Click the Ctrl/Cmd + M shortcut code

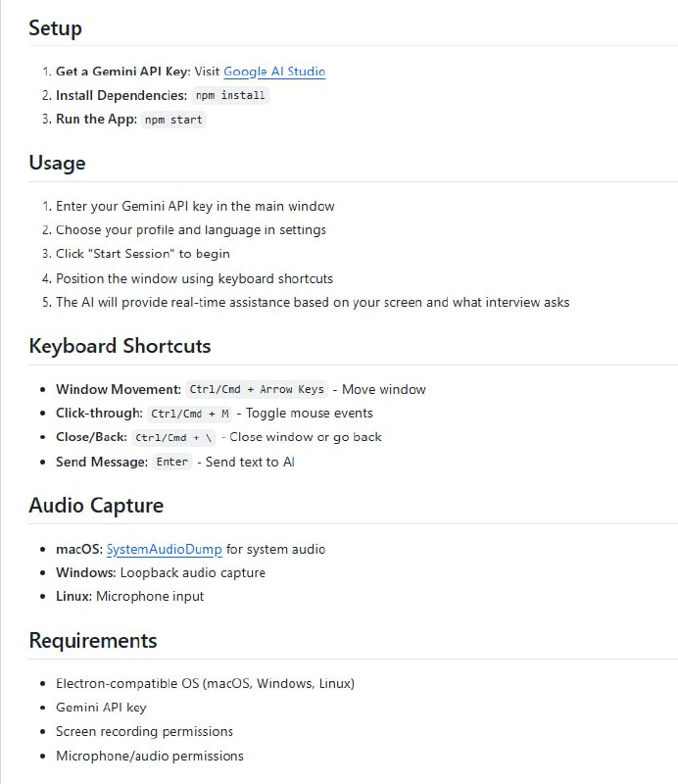point(190,414)
